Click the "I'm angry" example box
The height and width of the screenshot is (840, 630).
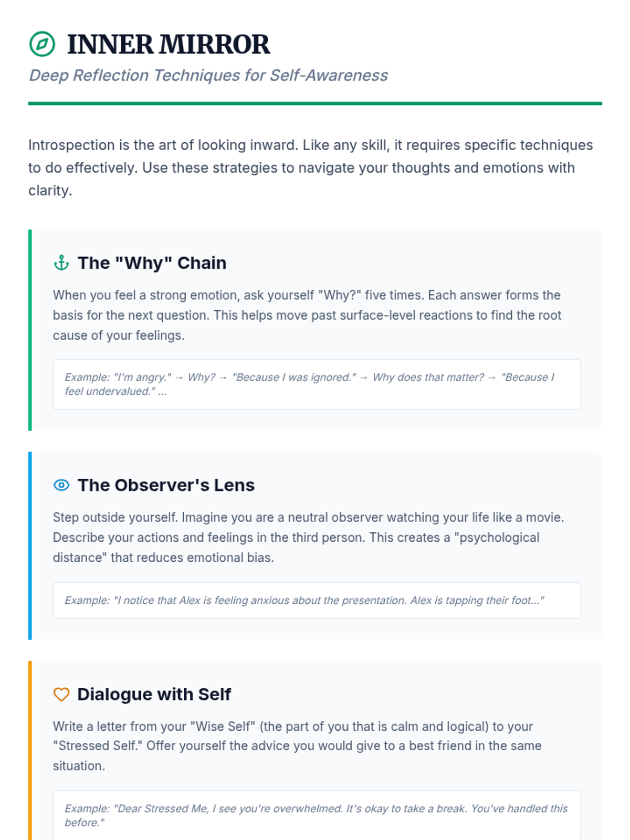coord(317,384)
